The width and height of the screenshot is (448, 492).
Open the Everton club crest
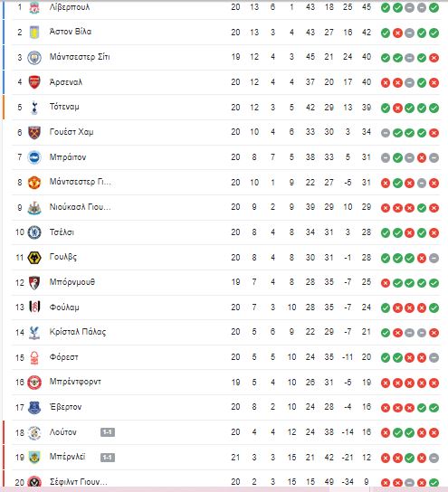click(x=34, y=407)
